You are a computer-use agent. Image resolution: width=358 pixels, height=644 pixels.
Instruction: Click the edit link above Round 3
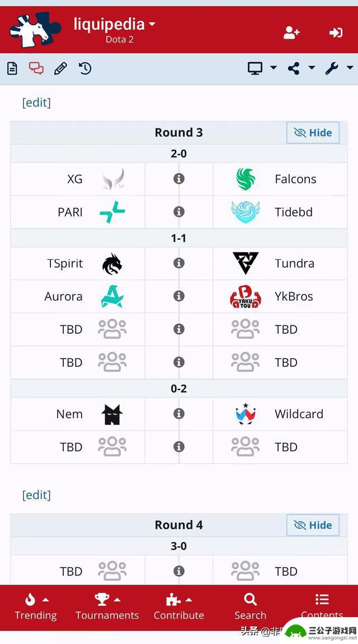(36, 102)
